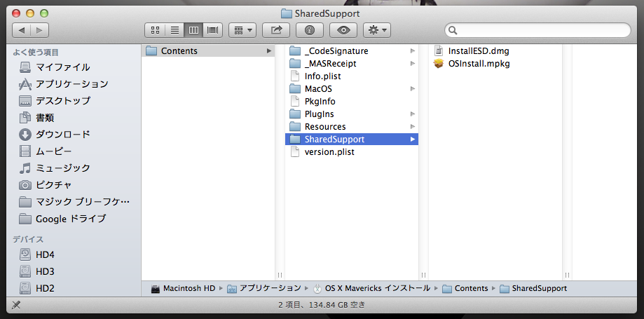Select the HD3 drive in the sidebar
Image resolution: width=644 pixels, height=319 pixels.
(x=74, y=272)
